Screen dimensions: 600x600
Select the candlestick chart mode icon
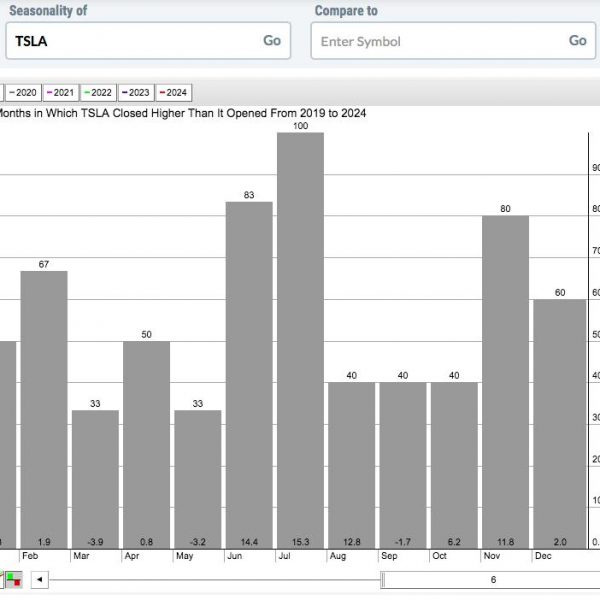[x=13, y=579]
